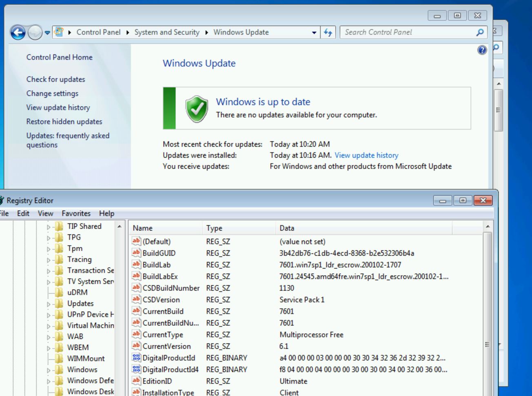Select the Windows Defe registry key
The height and width of the screenshot is (396, 532).
(91, 380)
